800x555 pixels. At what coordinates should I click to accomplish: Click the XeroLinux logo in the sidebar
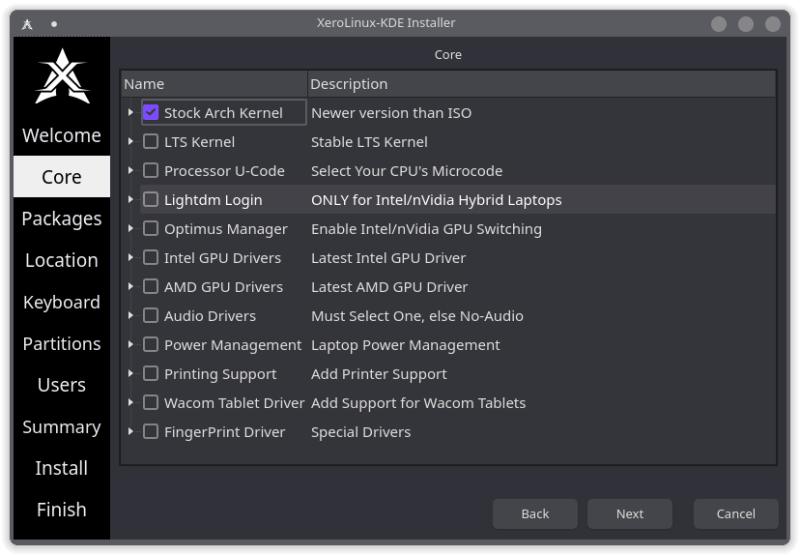click(x=61, y=77)
